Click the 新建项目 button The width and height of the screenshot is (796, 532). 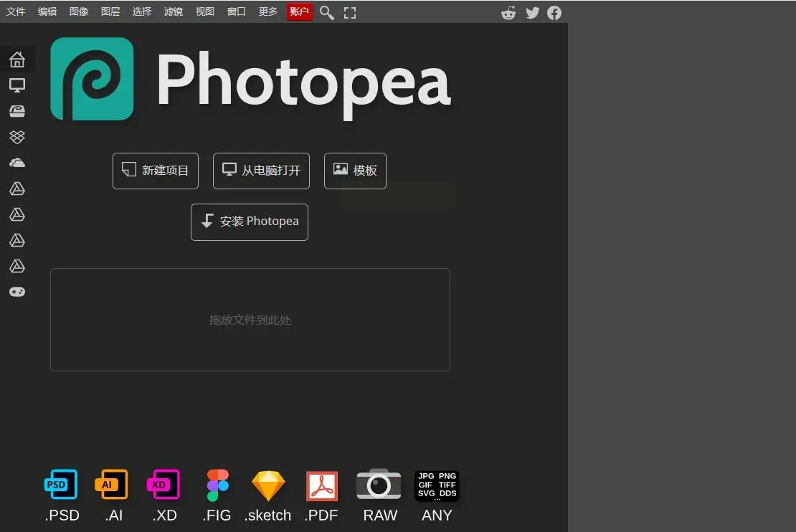(x=156, y=171)
